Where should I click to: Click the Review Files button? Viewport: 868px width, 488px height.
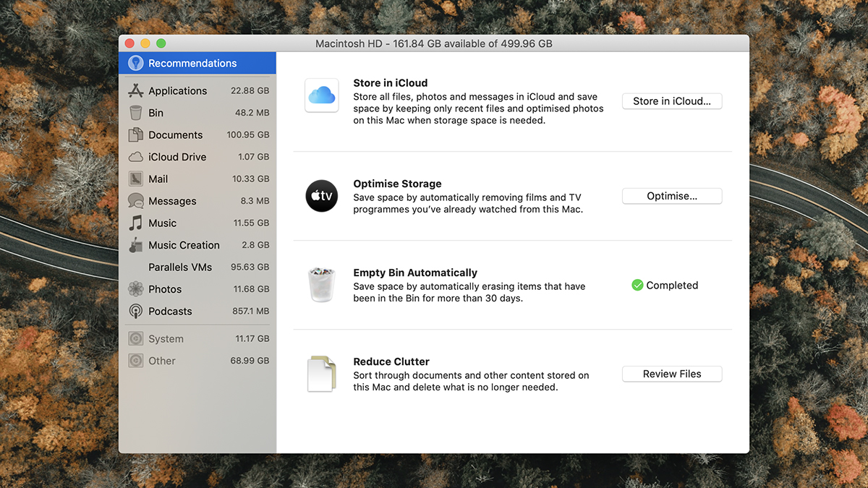click(672, 374)
